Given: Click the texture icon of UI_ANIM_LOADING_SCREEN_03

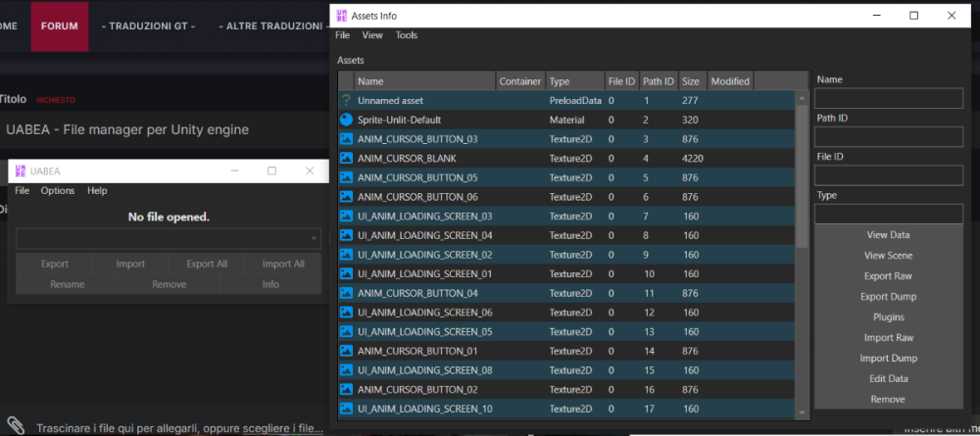Looking at the screenshot, I should tap(346, 217).
